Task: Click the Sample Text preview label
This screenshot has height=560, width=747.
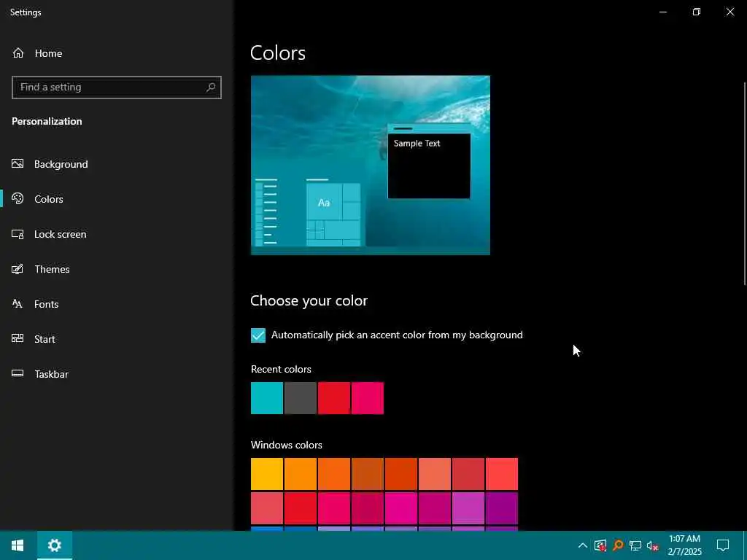Action: click(x=417, y=144)
